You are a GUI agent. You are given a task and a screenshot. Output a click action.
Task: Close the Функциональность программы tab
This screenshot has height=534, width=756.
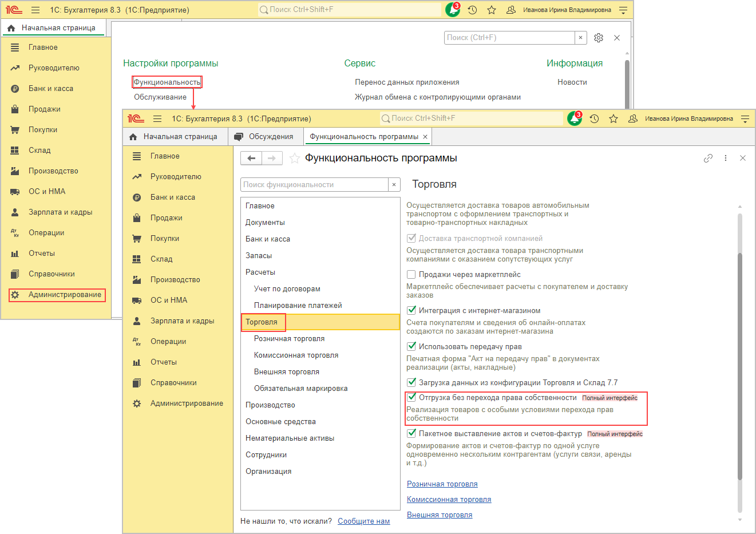click(x=425, y=137)
